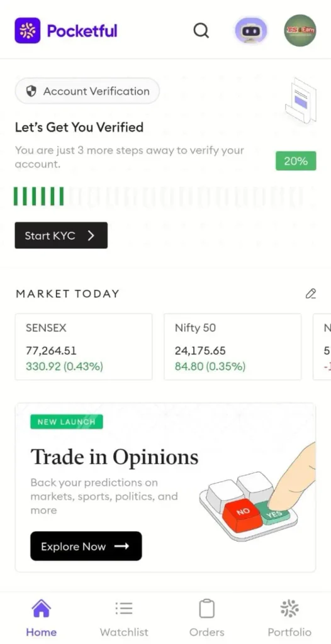Tap the Portfolio tab's icon
This screenshot has height=644, width=331.
point(289,608)
